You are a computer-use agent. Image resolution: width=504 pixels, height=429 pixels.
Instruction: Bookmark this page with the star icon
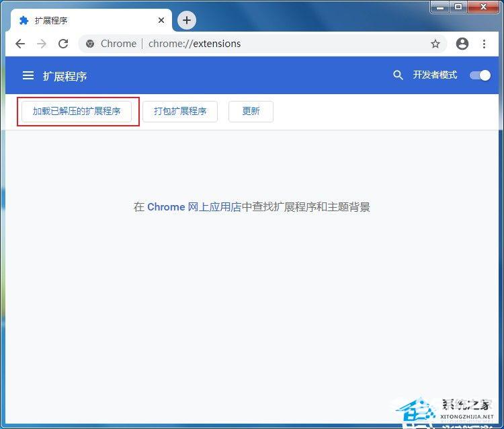click(x=435, y=44)
